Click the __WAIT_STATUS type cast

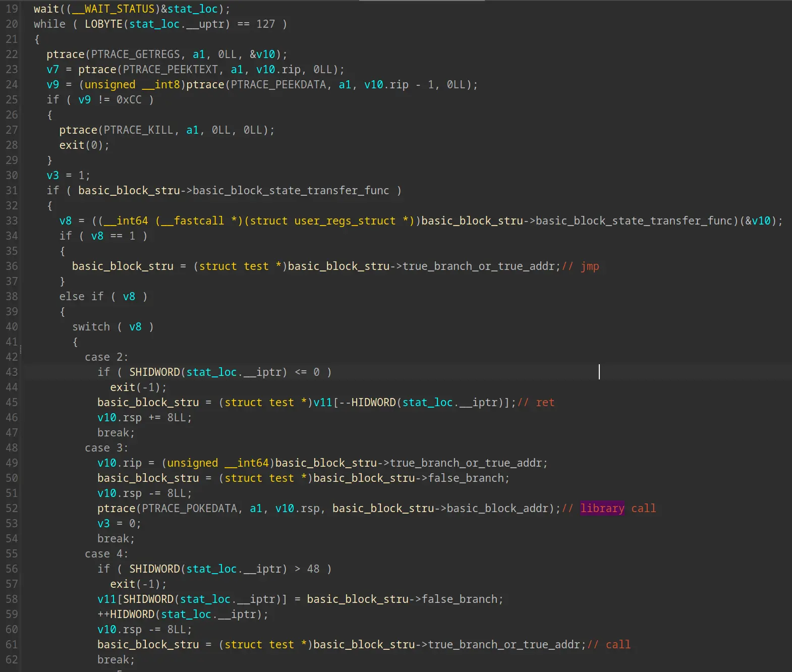point(114,9)
